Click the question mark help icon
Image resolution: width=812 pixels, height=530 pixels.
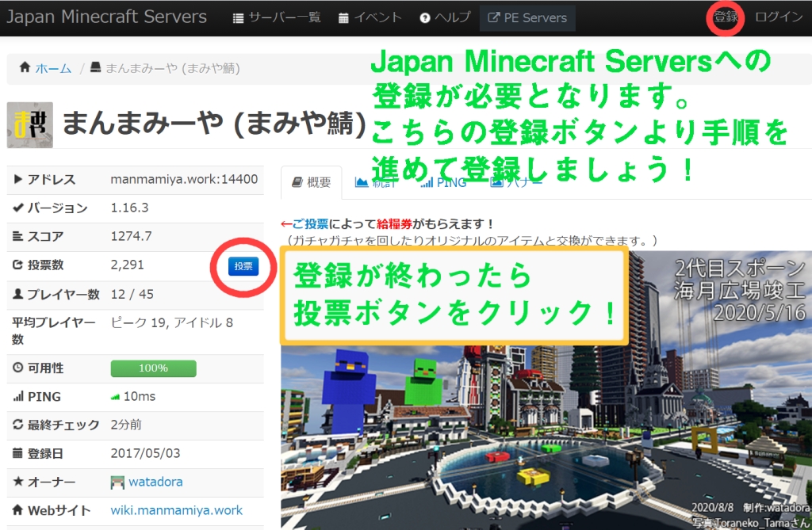click(x=425, y=18)
